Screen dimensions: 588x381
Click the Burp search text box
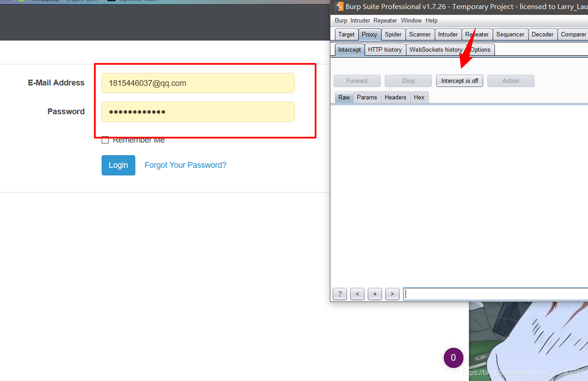pyautogui.click(x=496, y=294)
